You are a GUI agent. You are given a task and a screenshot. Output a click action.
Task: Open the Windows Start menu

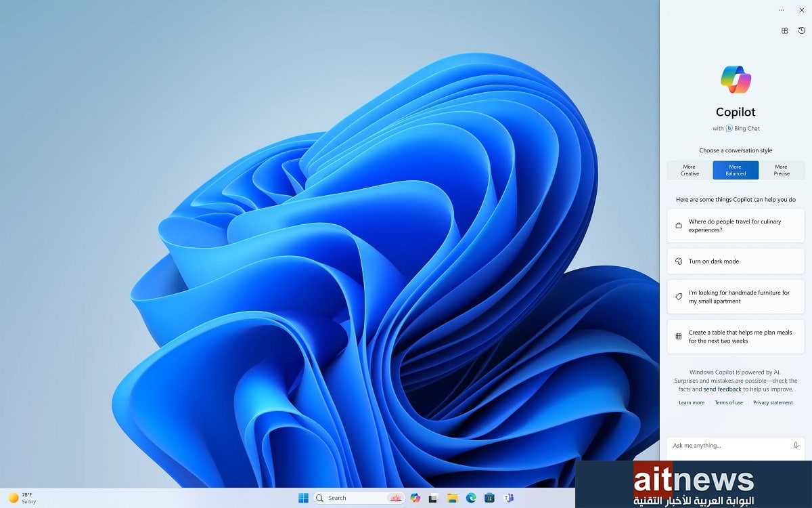click(x=303, y=498)
